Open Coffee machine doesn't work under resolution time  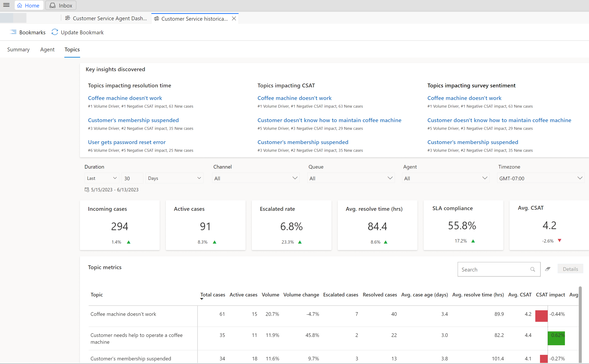point(125,98)
